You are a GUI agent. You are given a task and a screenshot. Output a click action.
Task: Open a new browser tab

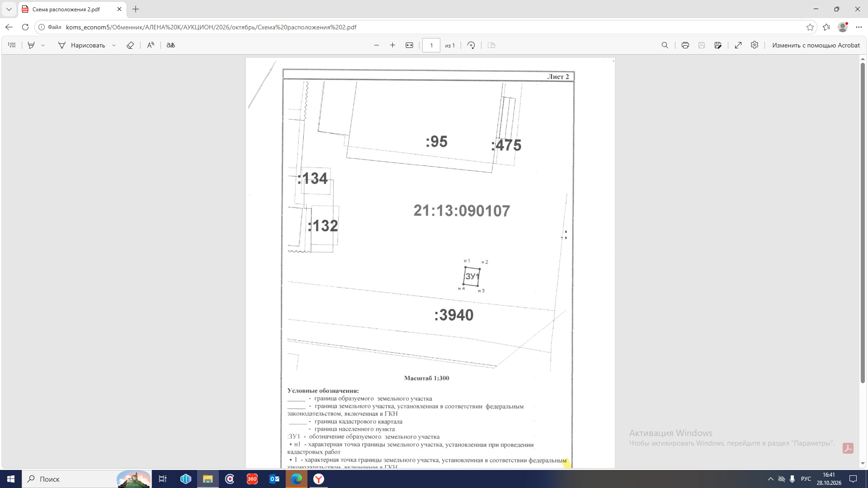[x=136, y=9]
